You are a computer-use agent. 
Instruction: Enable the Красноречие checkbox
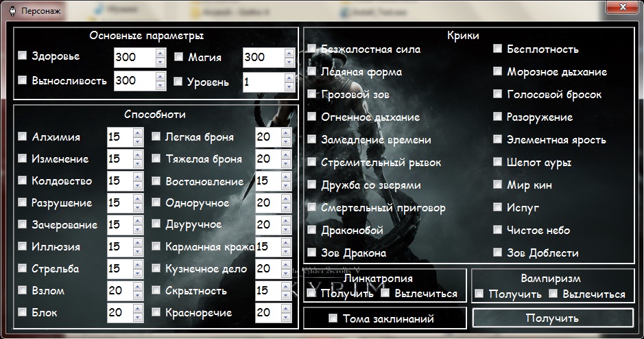pos(156,312)
